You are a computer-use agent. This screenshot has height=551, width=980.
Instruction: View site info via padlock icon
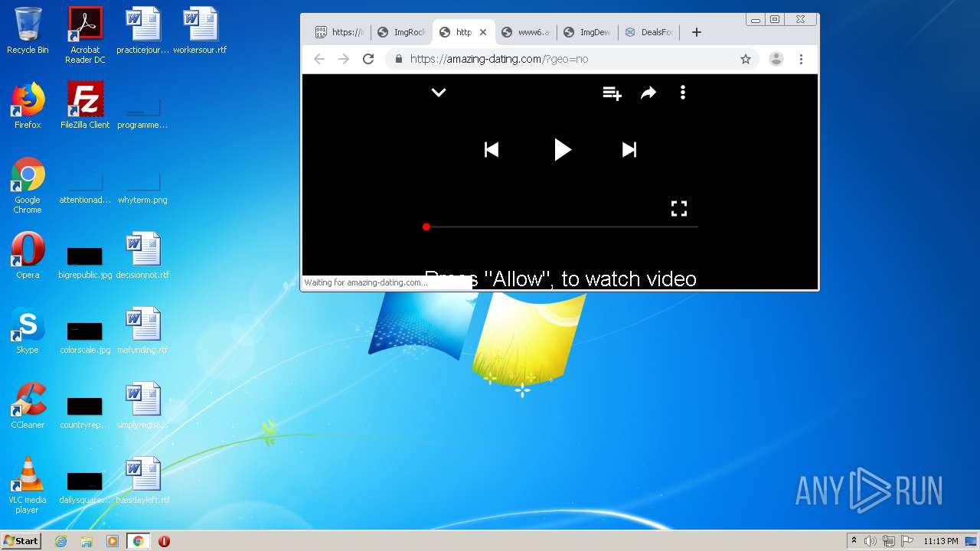[398, 59]
